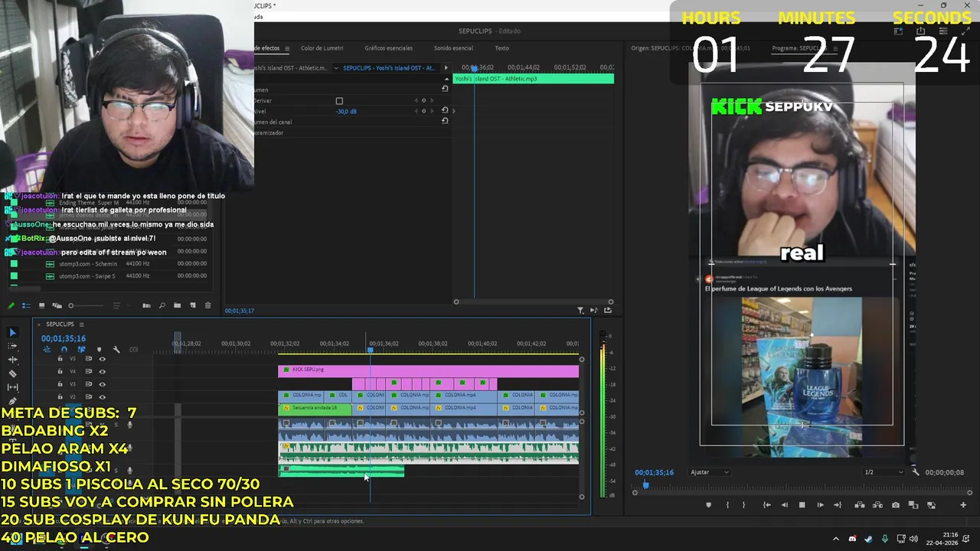Click timeline timecode 00;01;35;16
The width and height of the screenshot is (980, 551).
tap(64, 338)
